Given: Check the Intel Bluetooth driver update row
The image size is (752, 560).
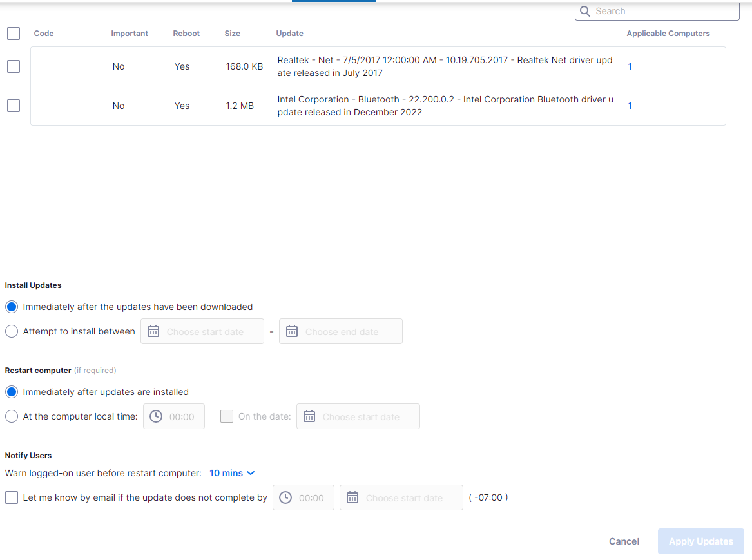Looking at the screenshot, I should pyautogui.click(x=14, y=106).
